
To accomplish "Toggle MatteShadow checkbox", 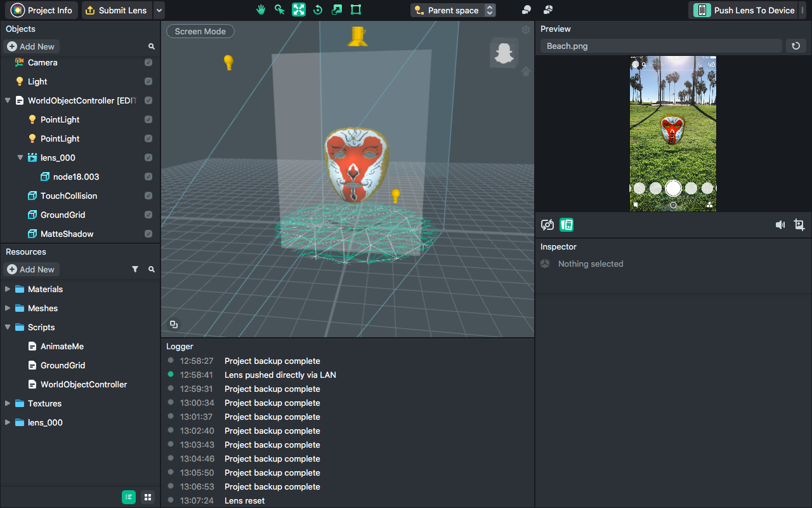I will [x=148, y=234].
